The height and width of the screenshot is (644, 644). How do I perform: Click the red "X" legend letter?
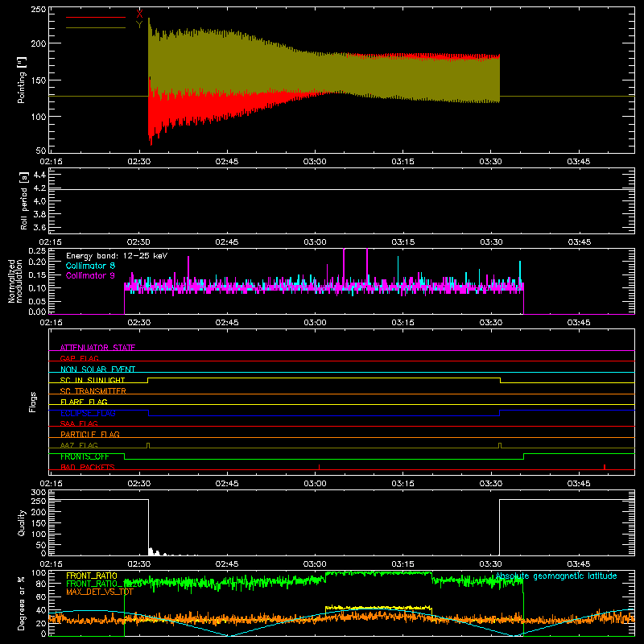(139, 14)
